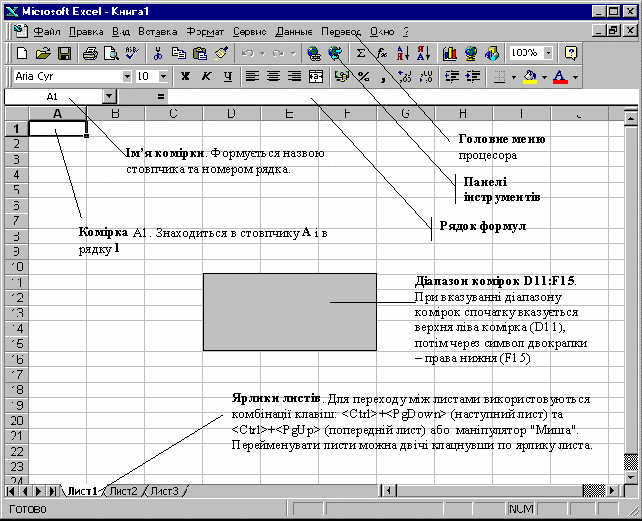This screenshot has height=521, width=642.
Task: Open font color dropdown arrow
Action: pos(575,77)
